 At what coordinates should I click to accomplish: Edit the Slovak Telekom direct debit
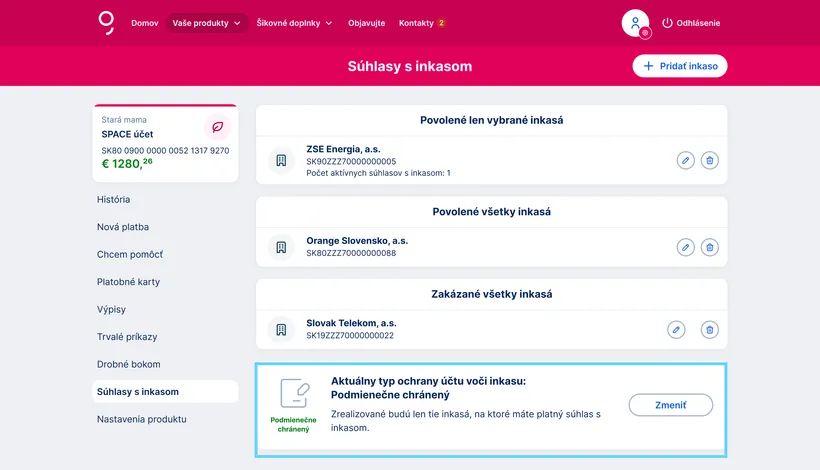click(x=676, y=329)
